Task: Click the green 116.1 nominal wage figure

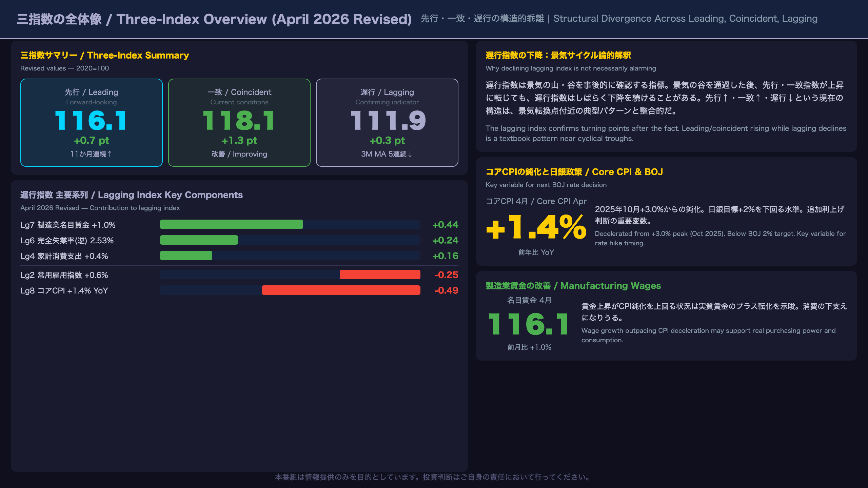Action: pos(529,324)
